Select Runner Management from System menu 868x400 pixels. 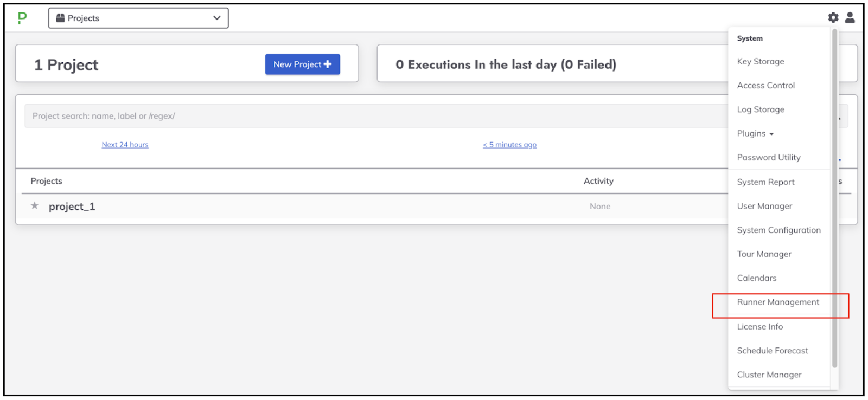click(x=778, y=302)
